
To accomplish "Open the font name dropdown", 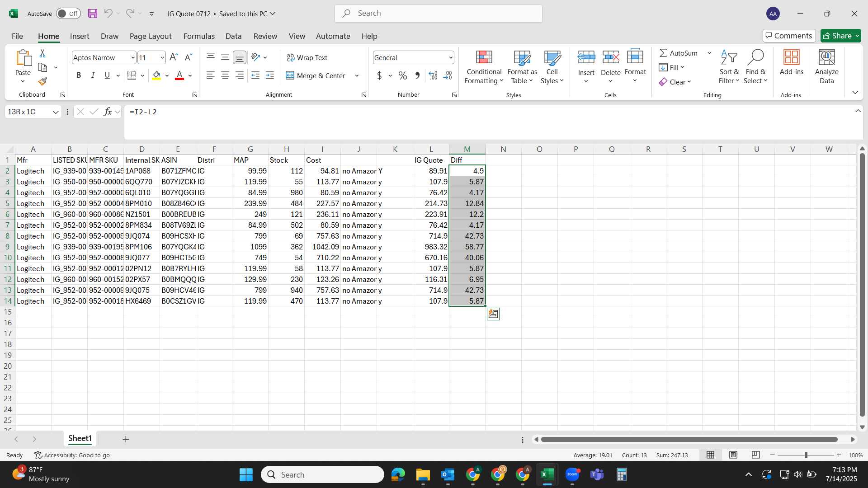I will pyautogui.click(x=133, y=57).
